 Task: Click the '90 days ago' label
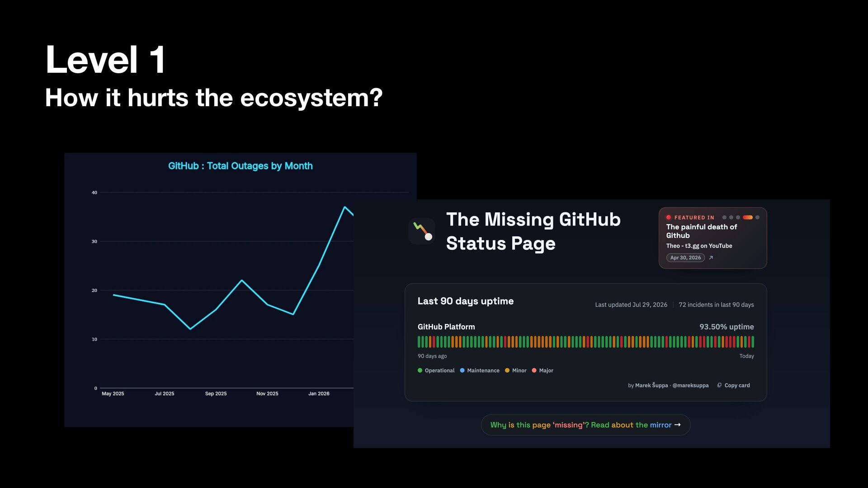(432, 356)
